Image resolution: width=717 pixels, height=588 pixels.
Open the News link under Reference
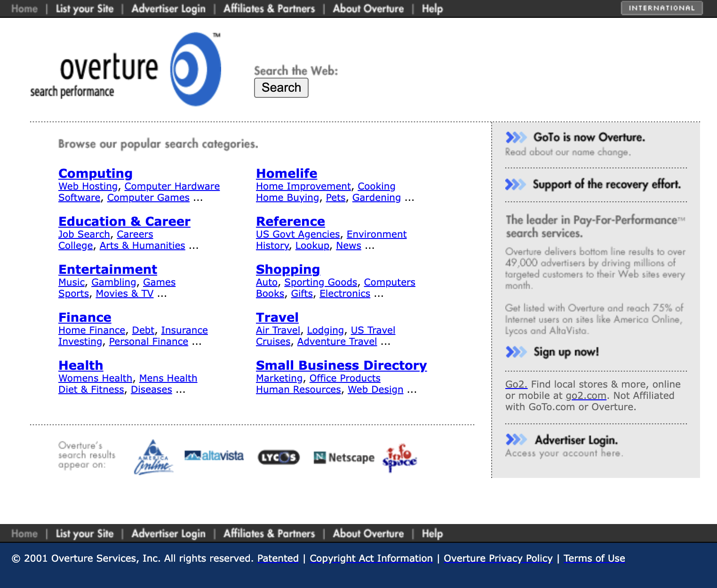(x=349, y=246)
